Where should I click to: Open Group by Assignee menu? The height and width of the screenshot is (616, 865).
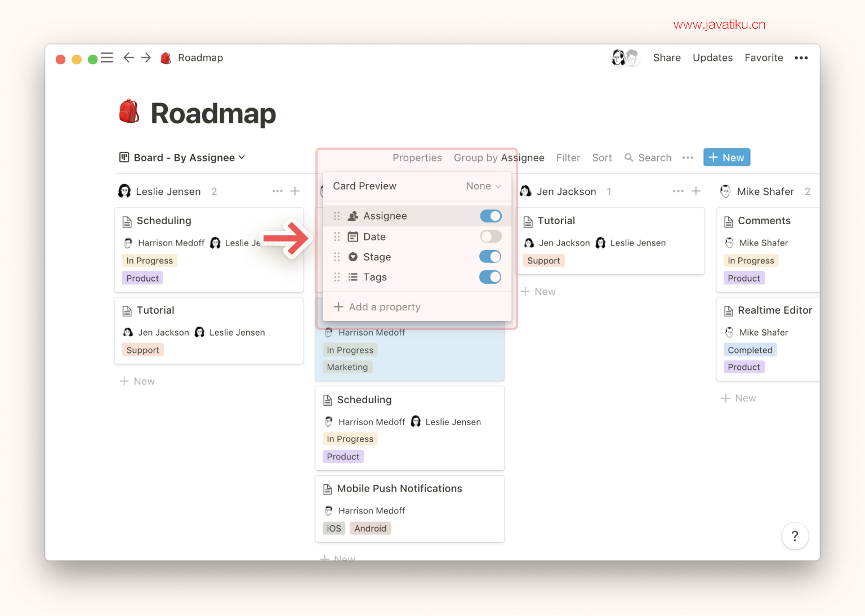pyautogui.click(x=499, y=158)
